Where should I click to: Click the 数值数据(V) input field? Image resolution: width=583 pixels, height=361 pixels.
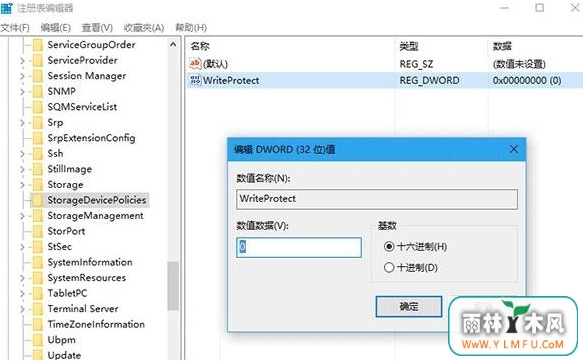pos(299,247)
